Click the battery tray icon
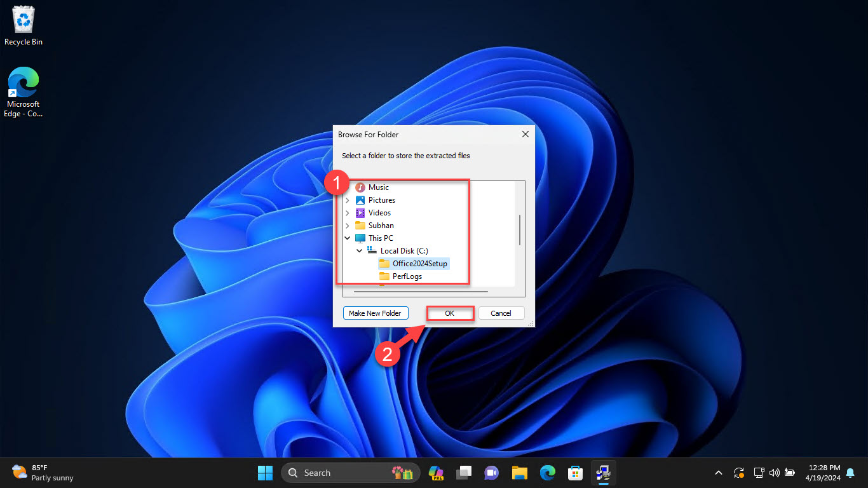The height and width of the screenshot is (488, 868). pyautogui.click(x=790, y=473)
